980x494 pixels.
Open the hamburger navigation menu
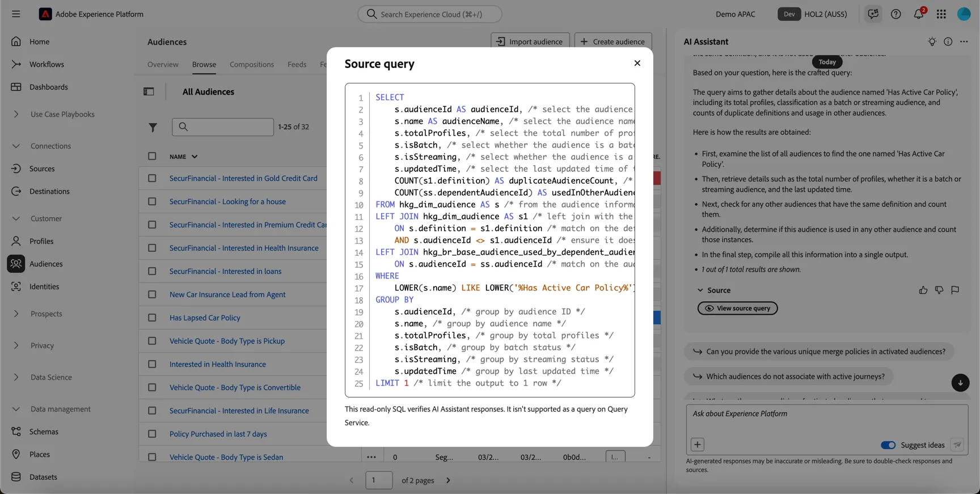16,14
